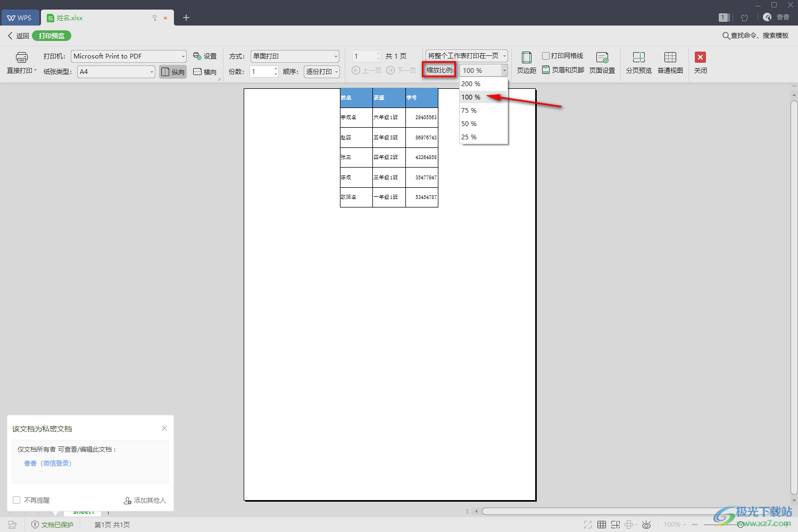Screen dimensions: 798x532
Task: Open the 页边距 margins tool
Action: [526, 63]
